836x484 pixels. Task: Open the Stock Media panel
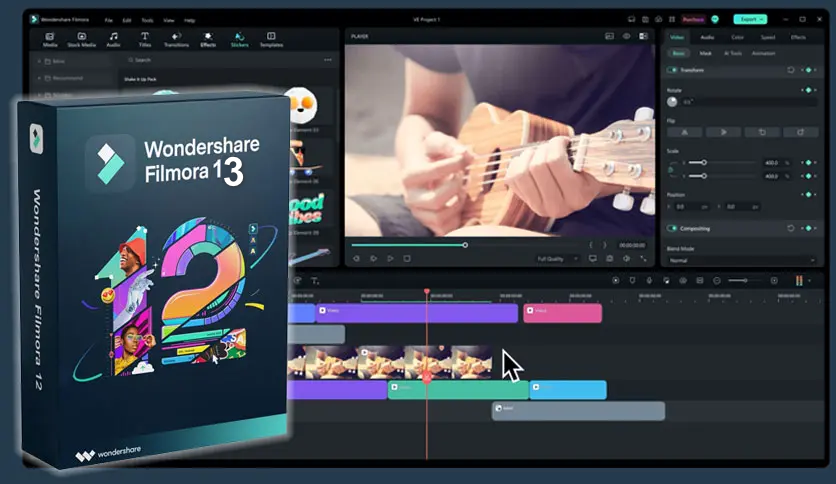(x=80, y=39)
